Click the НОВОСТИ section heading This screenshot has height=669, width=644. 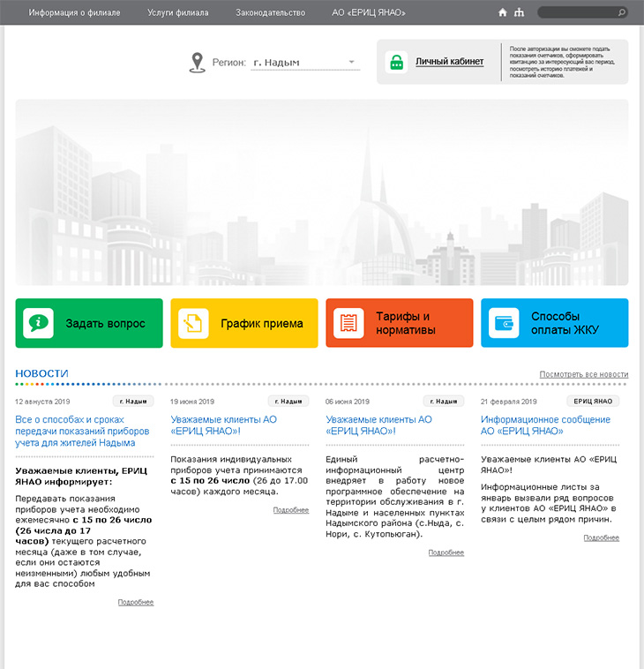41,373
